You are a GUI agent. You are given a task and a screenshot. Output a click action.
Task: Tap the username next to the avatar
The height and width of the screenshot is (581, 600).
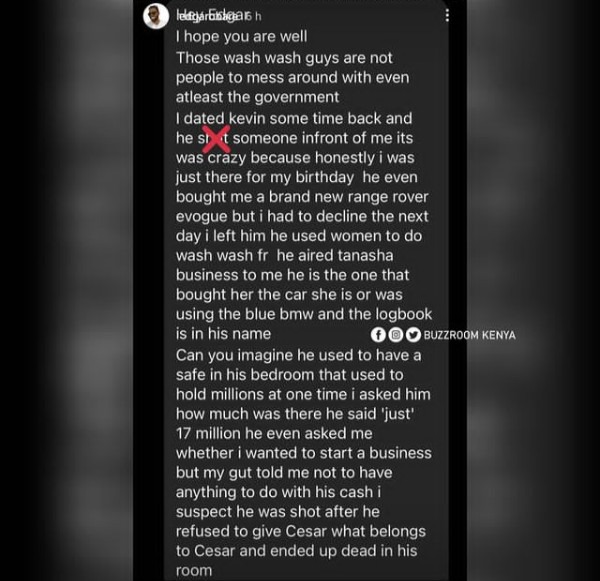click(x=209, y=16)
